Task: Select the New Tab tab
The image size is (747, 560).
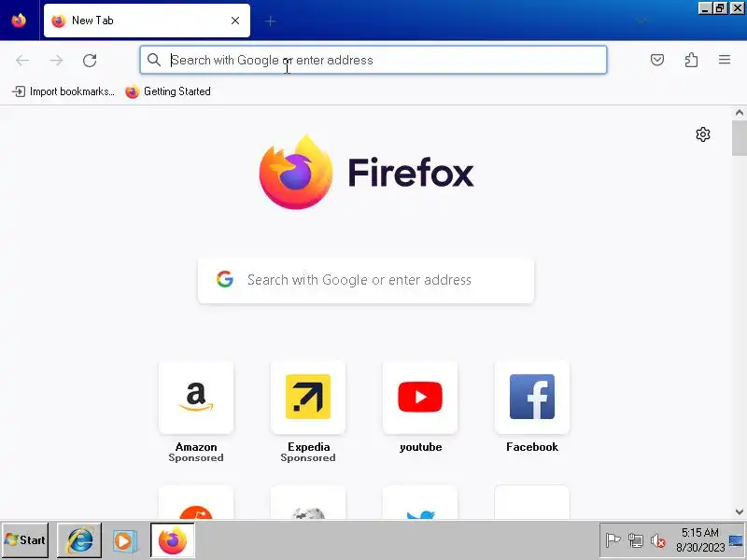Action: click(147, 21)
